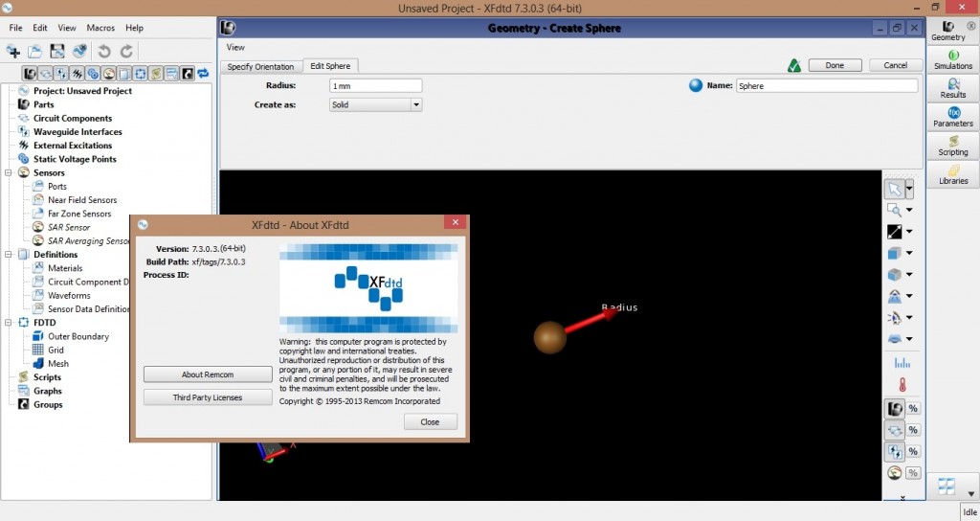Open the Create as combo box

tap(375, 105)
